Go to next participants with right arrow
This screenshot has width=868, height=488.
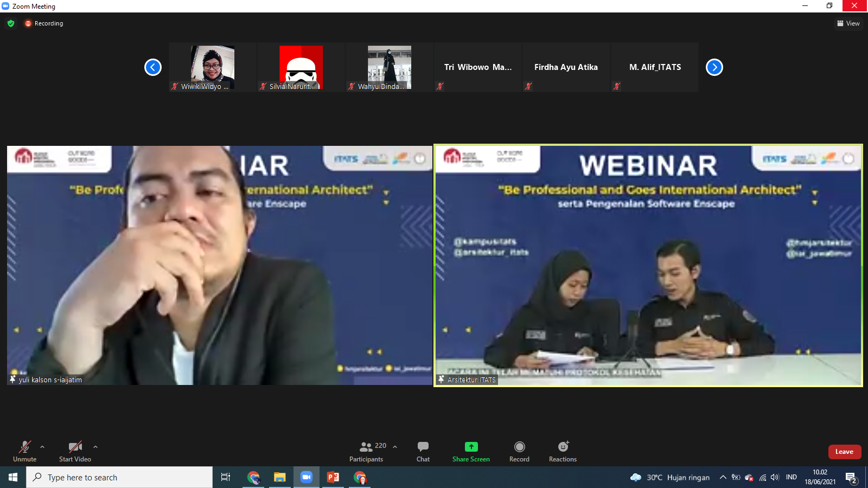(x=714, y=67)
